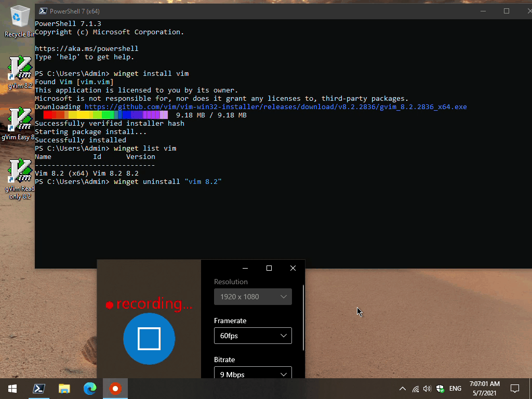Open the network status tray icon

pos(416,389)
